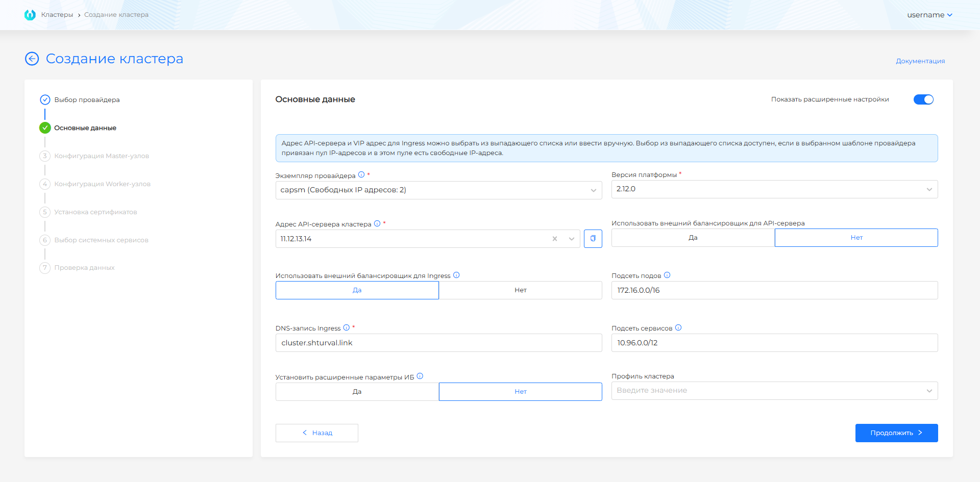Screen dimensions: 980x482
Task: Open the Профиль кластера dropdown
Action: [774, 391]
